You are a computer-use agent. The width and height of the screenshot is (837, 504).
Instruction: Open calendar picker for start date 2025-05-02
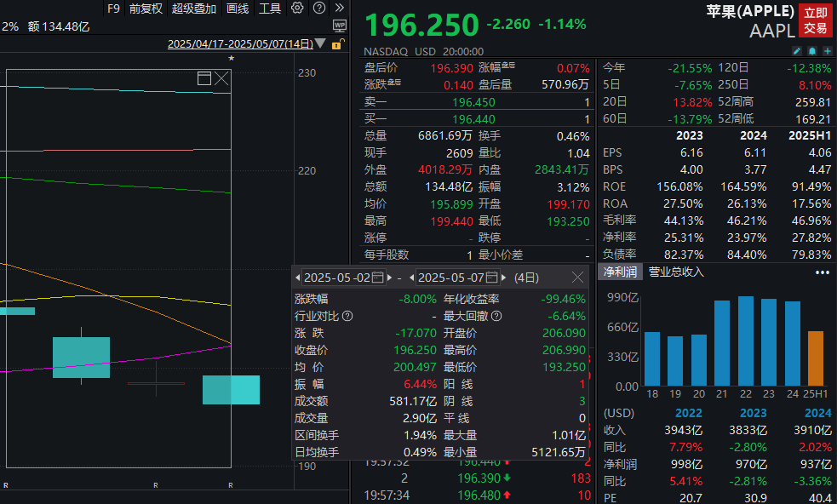(378, 277)
